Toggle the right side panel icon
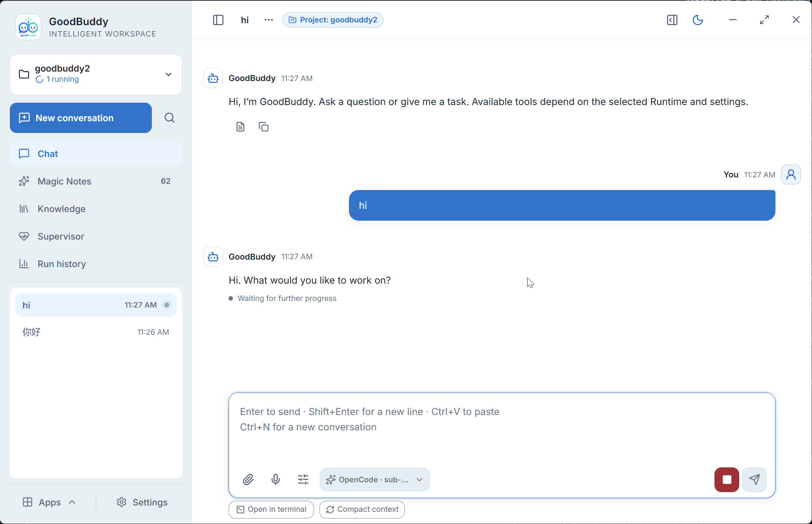Image resolution: width=812 pixels, height=524 pixels. 672,20
